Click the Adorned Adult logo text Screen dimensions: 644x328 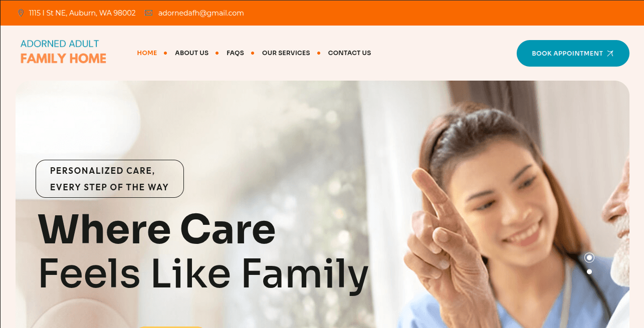click(x=60, y=44)
